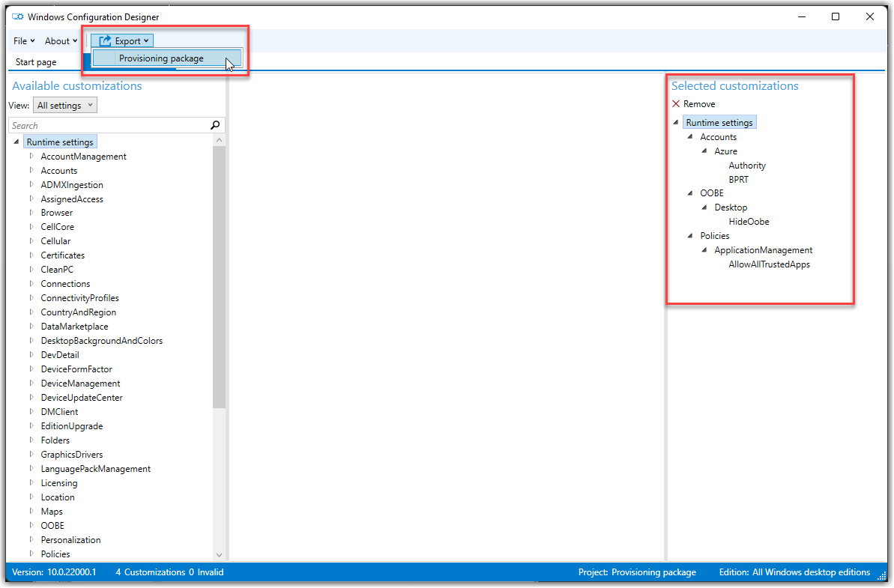The height and width of the screenshot is (588, 894).
Task: Select the LanguagePackManagement tree item
Action: 96,469
